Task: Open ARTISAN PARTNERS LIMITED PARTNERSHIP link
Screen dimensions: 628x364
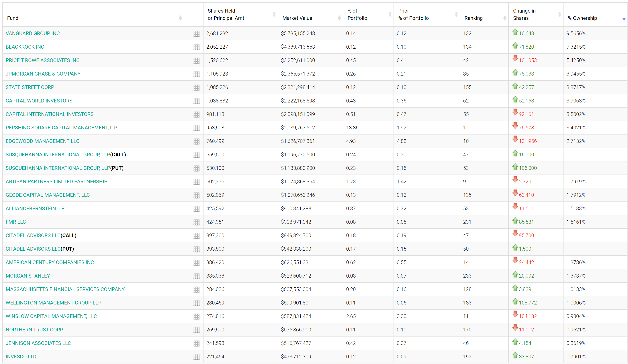Action: click(56, 181)
